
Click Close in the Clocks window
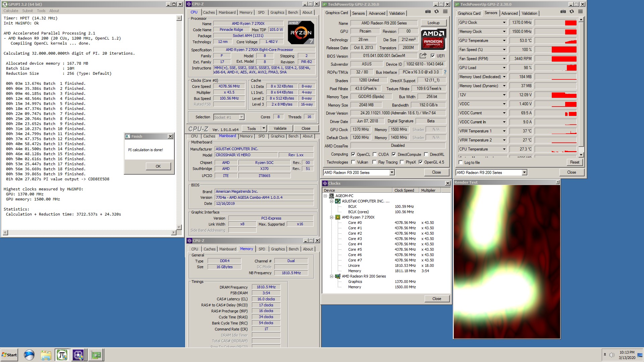click(x=437, y=299)
